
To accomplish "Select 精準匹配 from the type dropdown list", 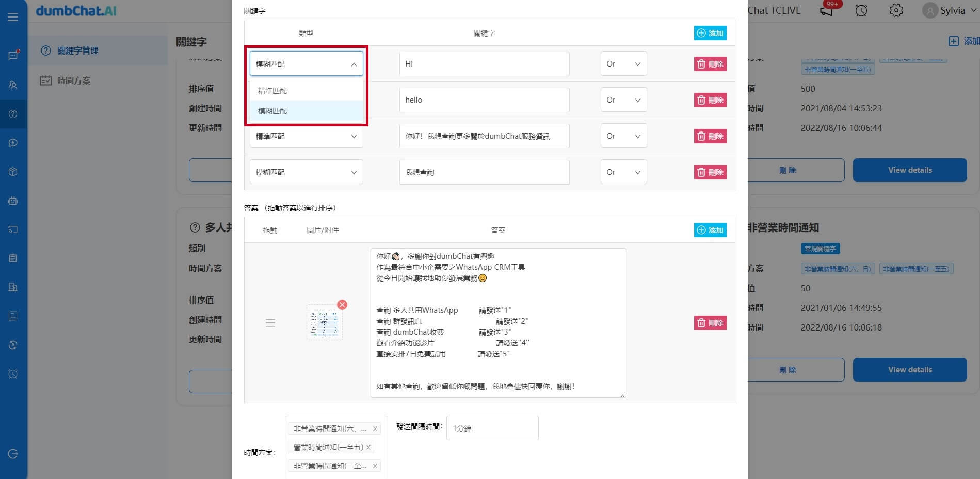I will pyautogui.click(x=307, y=91).
